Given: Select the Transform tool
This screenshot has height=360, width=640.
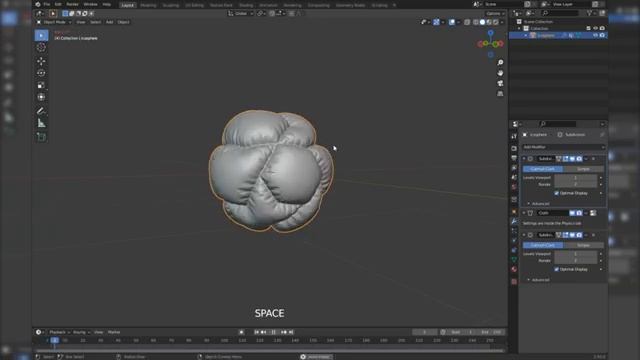Looking at the screenshot, I should [x=41, y=97].
